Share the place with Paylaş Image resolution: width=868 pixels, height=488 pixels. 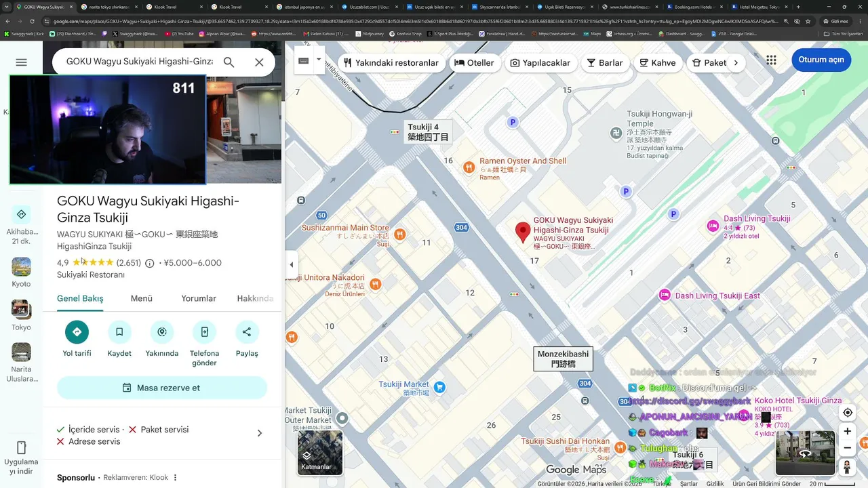(x=247, y=332)
